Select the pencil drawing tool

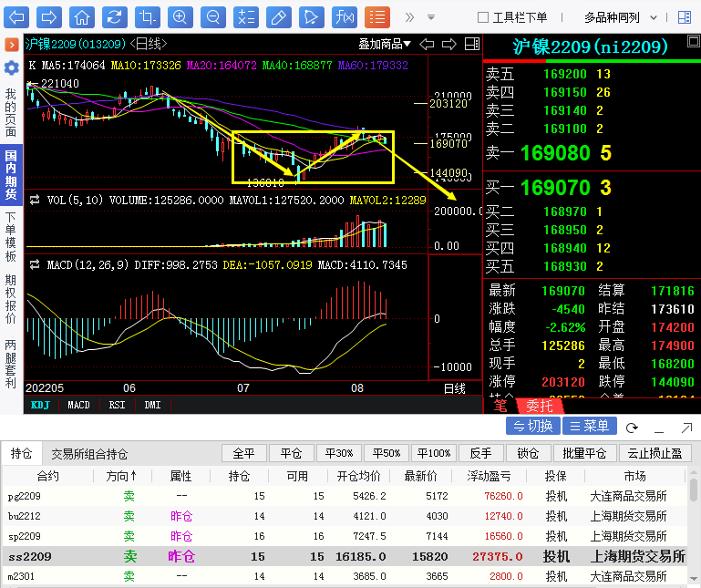tap(279, 16)
